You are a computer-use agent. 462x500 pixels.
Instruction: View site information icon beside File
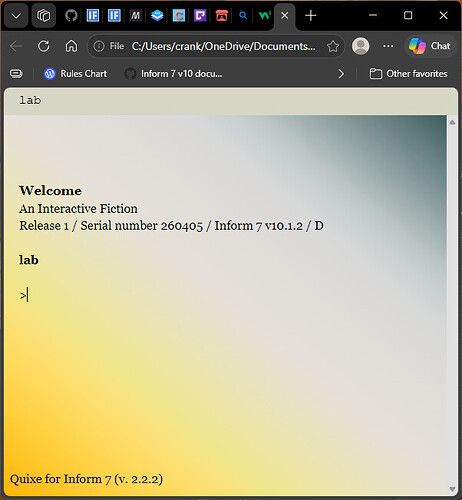99,46
